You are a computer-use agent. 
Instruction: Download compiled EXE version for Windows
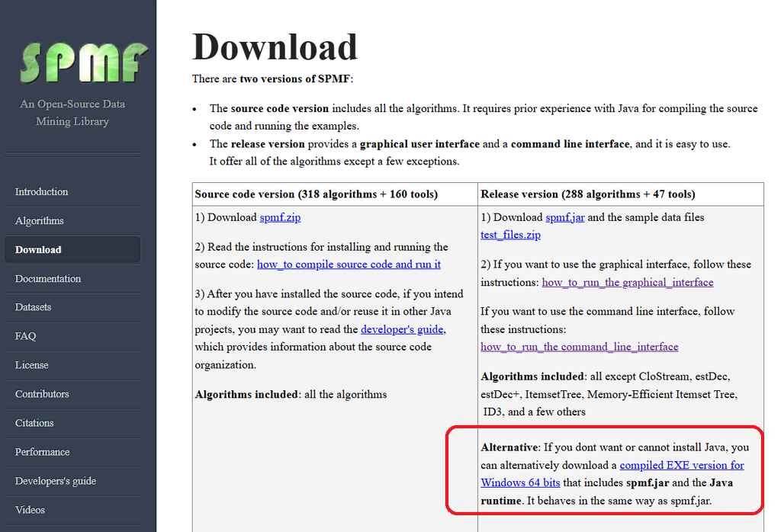(x=681, y=465)
